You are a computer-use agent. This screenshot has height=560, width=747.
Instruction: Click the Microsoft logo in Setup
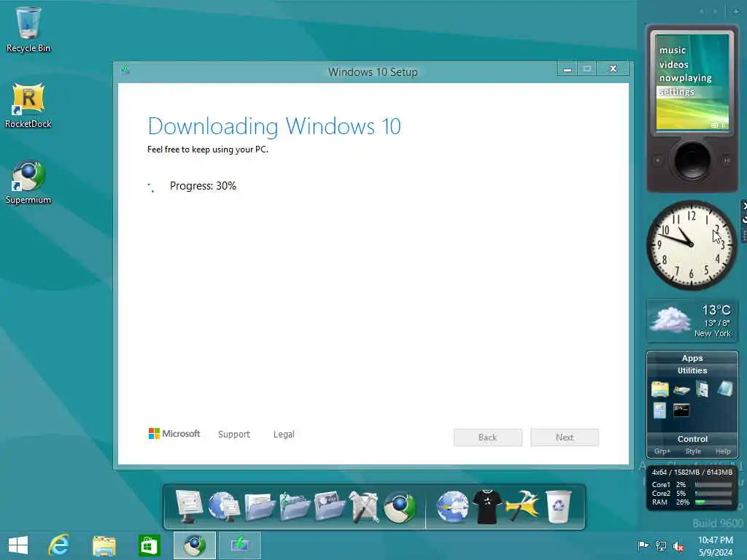pos(174,433)
